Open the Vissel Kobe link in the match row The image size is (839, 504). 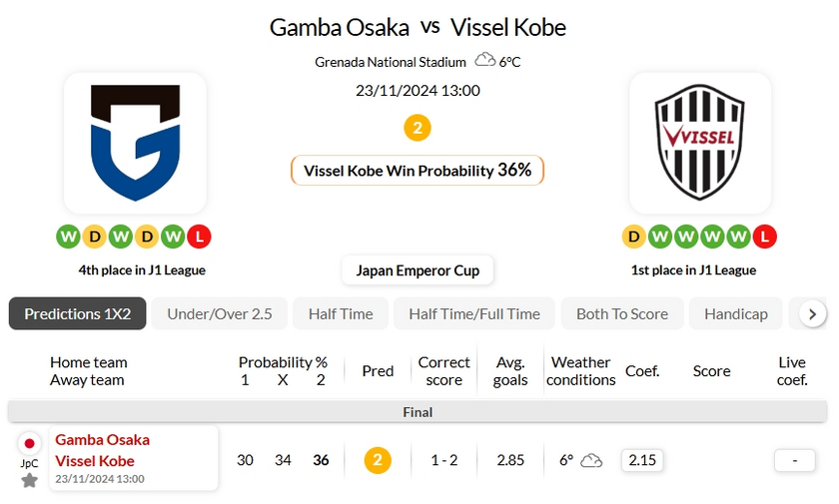[x=95, y=461]
